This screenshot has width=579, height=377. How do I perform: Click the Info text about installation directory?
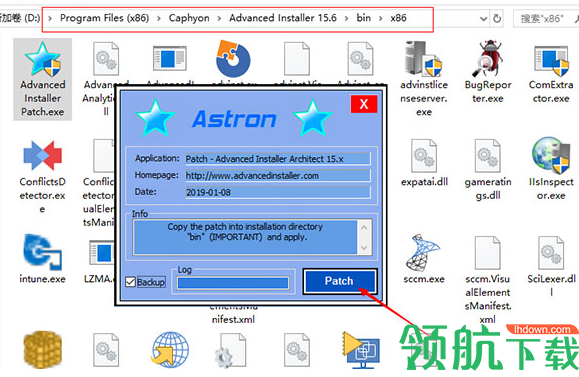tap(245, 232)
